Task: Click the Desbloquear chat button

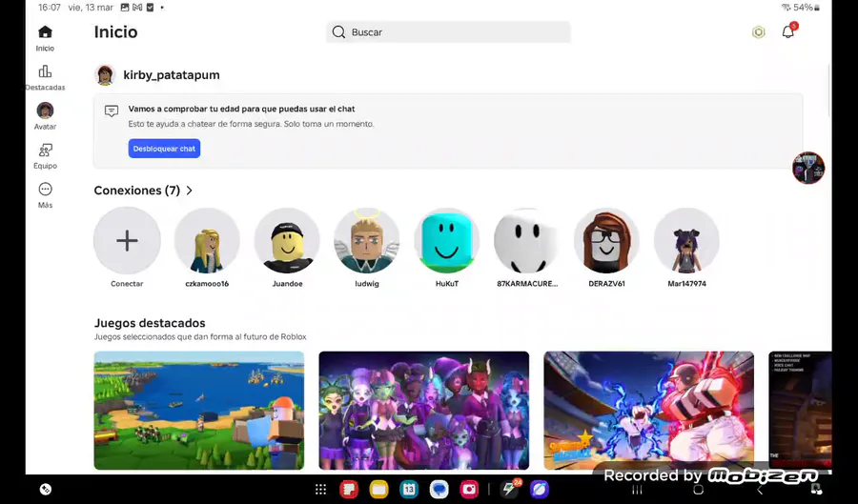Action: 164,149
